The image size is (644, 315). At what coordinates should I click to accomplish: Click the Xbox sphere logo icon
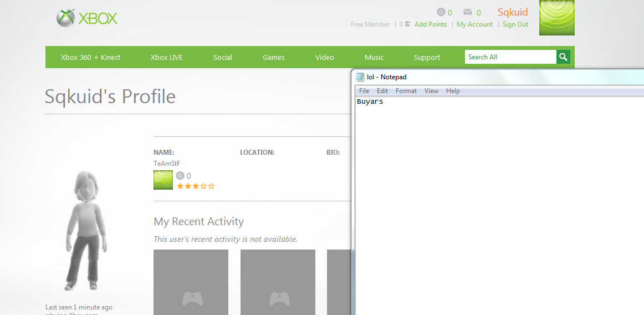click(66, 18)
